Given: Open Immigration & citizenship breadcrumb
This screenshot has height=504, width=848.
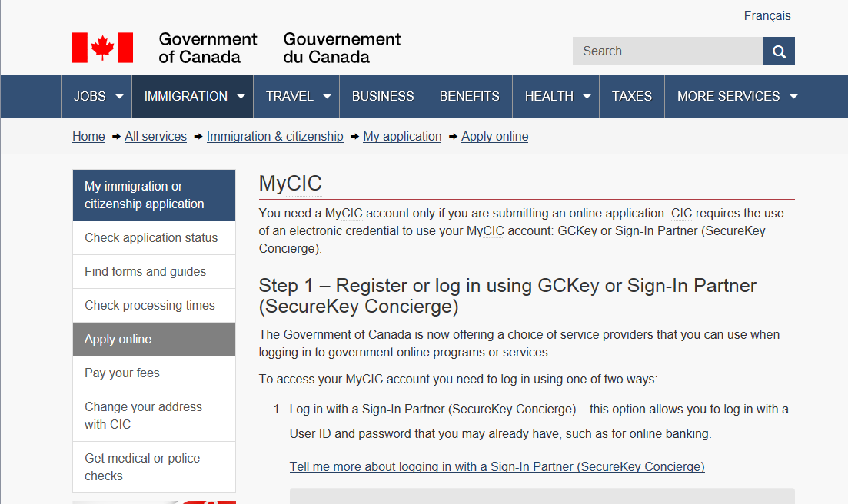Looking at the screenshot, I should pyautogui.click(x=274, y=136).
